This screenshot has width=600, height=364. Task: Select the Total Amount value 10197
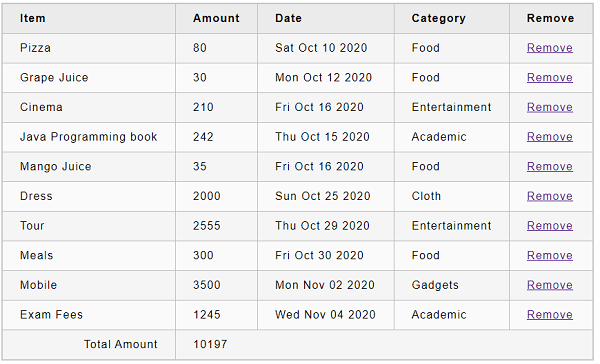click(210, 344)
